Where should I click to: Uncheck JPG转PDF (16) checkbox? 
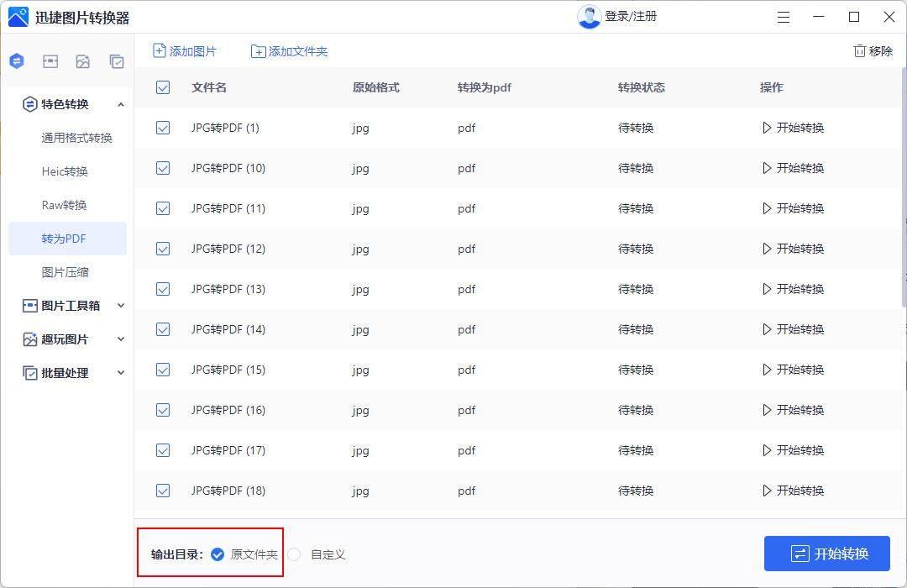pos(163,410)
